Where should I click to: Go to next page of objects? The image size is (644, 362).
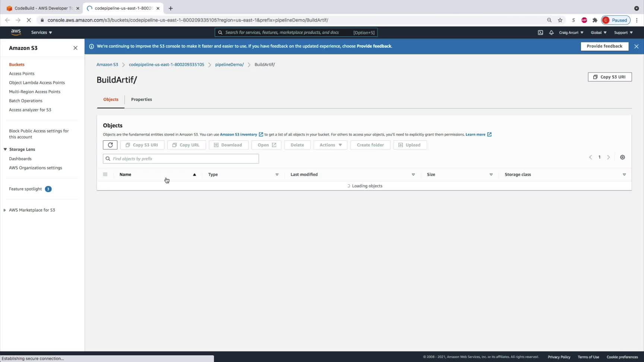[609, 157]
